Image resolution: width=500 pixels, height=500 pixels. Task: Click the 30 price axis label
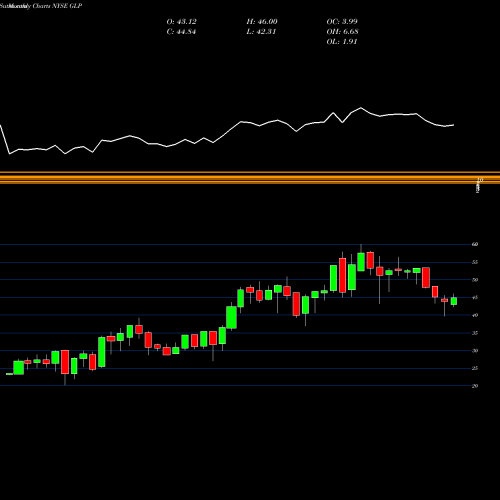(x=475, y=351)
